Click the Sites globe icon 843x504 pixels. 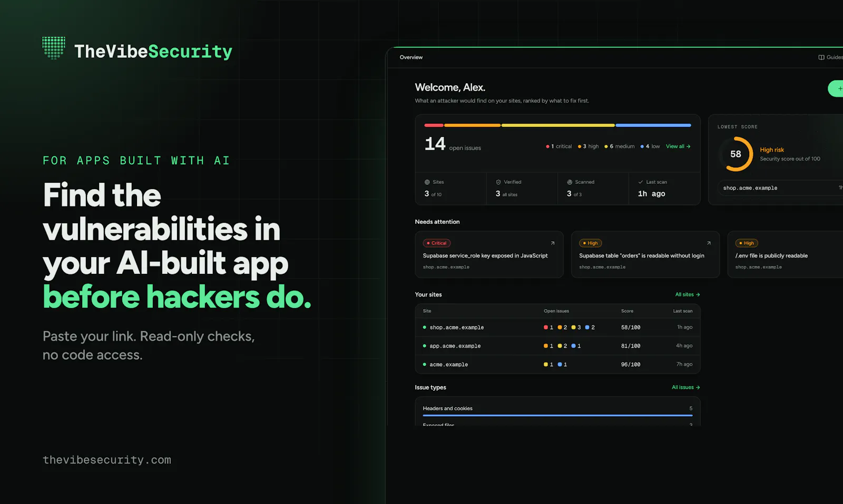pos(427,182)
